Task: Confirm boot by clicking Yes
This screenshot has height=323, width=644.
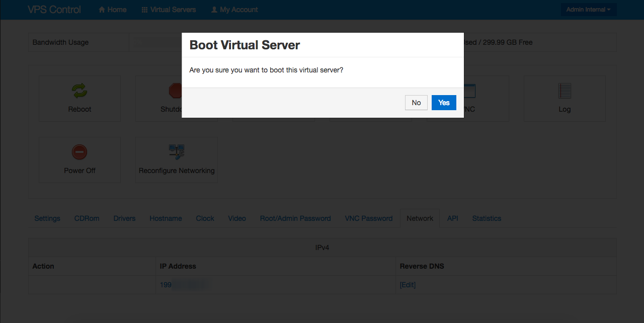Action: pyautogui.click(x=444, y=103)
